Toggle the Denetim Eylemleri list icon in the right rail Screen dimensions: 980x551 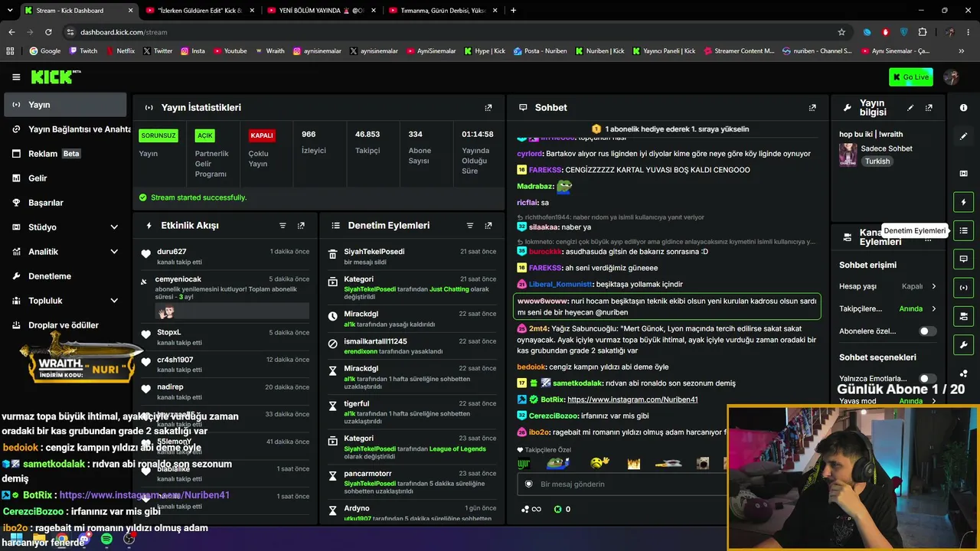[x=963, y=230]
